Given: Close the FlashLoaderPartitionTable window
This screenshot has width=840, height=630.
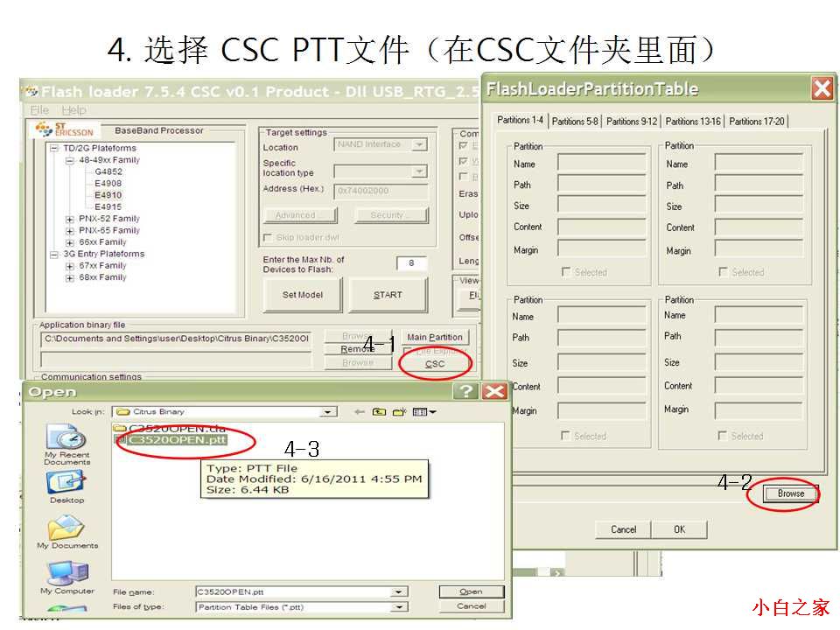Looking at the screenshot, I should click(x=822, y=88).
